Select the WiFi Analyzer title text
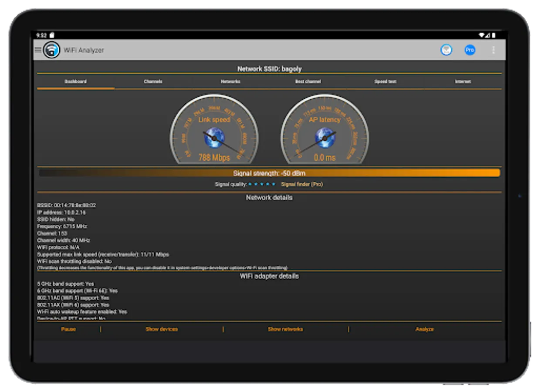The height and width of the screenshot is (392, 538). [84, 50]
